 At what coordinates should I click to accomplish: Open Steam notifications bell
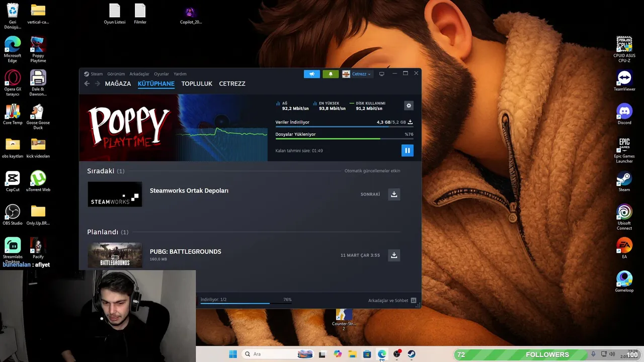pos(331,74)
